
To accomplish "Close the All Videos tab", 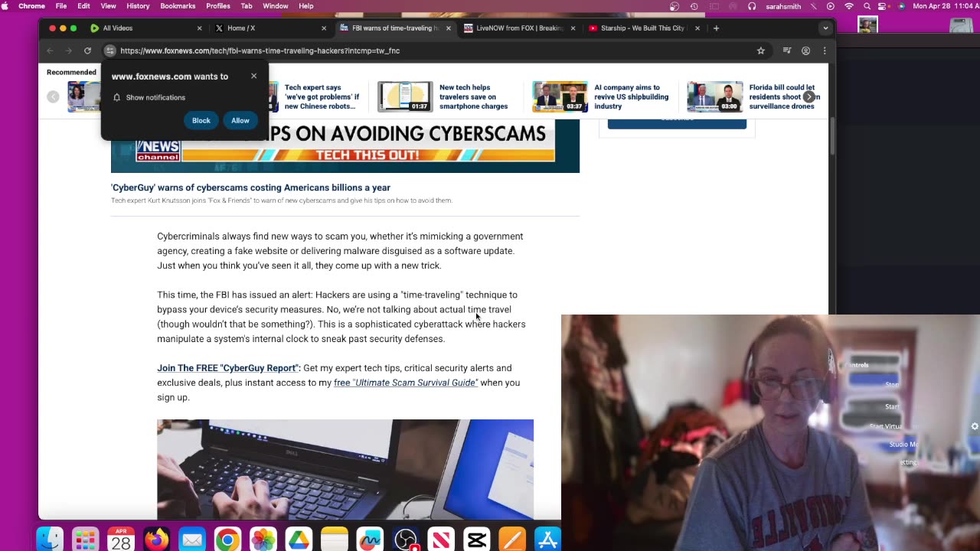I will [200, 28].
